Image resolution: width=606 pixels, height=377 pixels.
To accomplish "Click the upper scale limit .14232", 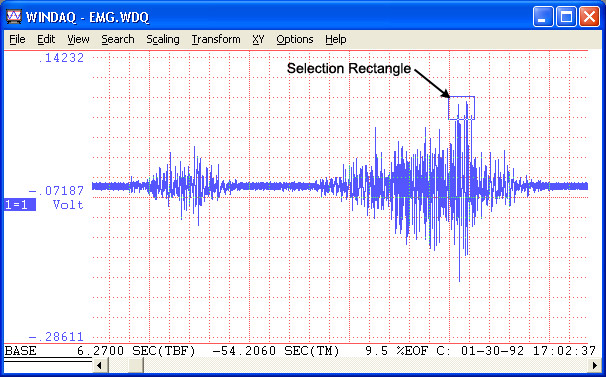I will (x=61, y=58).
